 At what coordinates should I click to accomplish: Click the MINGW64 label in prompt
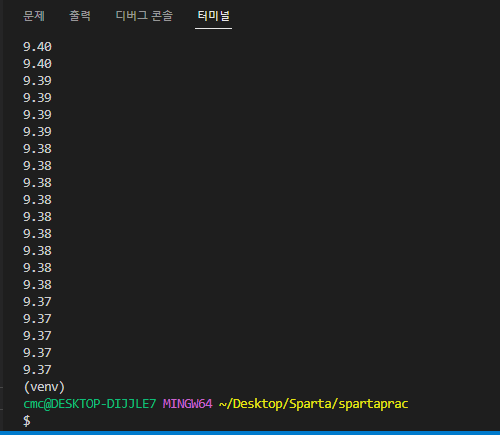click(187, 404)
